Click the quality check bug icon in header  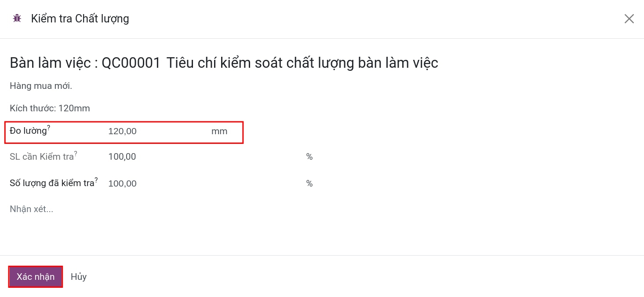click(x=17, y=18)
